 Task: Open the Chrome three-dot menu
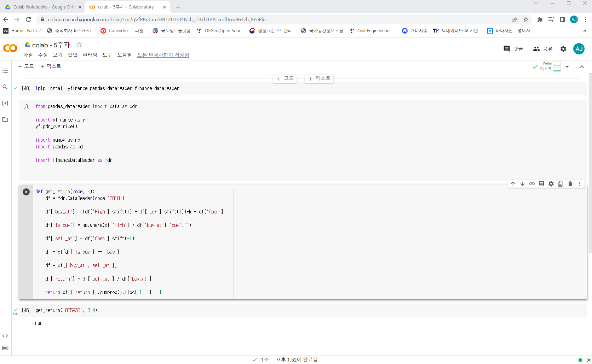586,19
